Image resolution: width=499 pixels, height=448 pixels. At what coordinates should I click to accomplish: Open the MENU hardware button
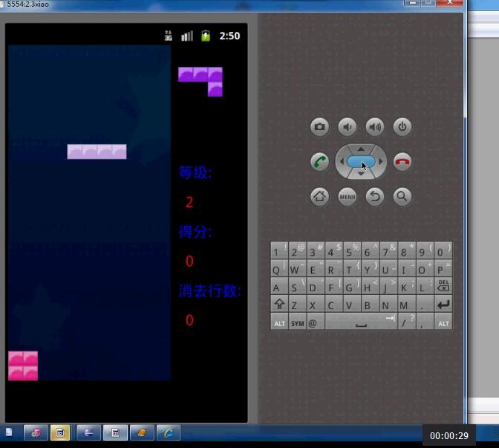pos(348,196)
